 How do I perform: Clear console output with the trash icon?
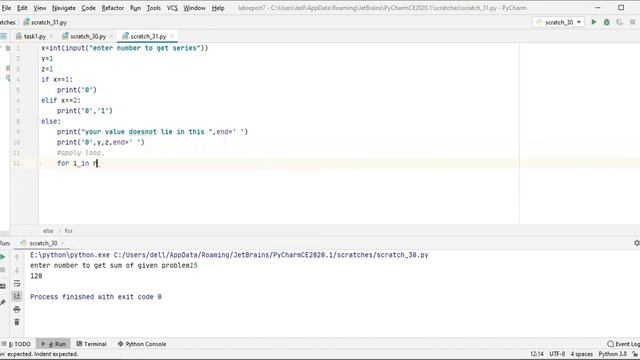click(17, 322)
